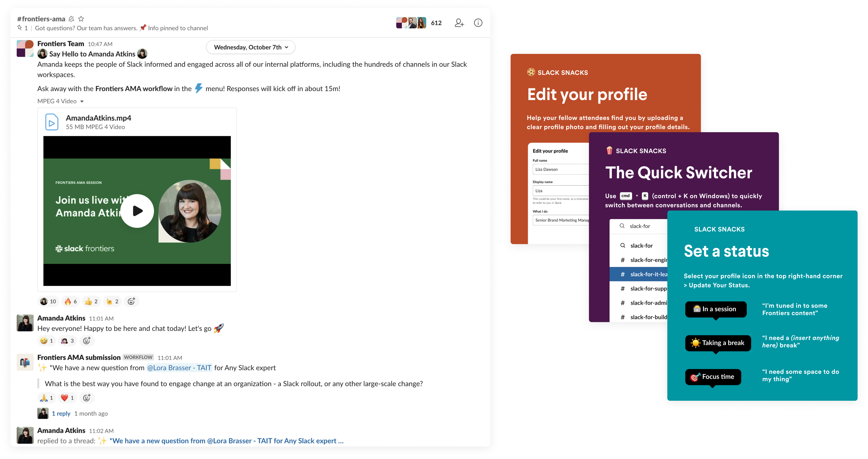Select the Wednesday October 7th date dropdown

pyautogui.click(x=251, y=47)
